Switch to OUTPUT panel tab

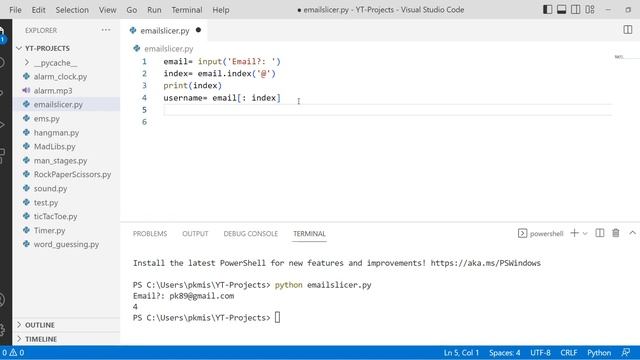[x=195, y=233]
